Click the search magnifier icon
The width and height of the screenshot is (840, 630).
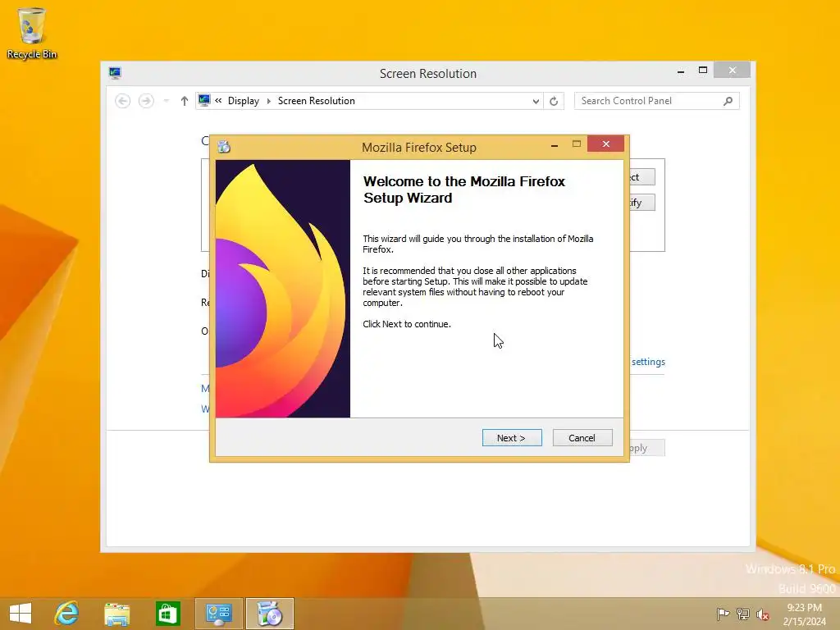click(728, 101)
